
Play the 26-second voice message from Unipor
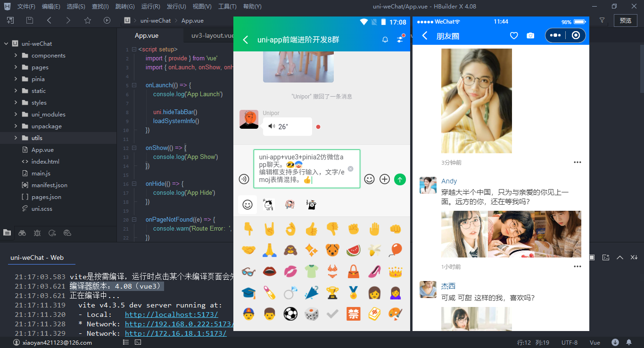[x=287, y=126]
